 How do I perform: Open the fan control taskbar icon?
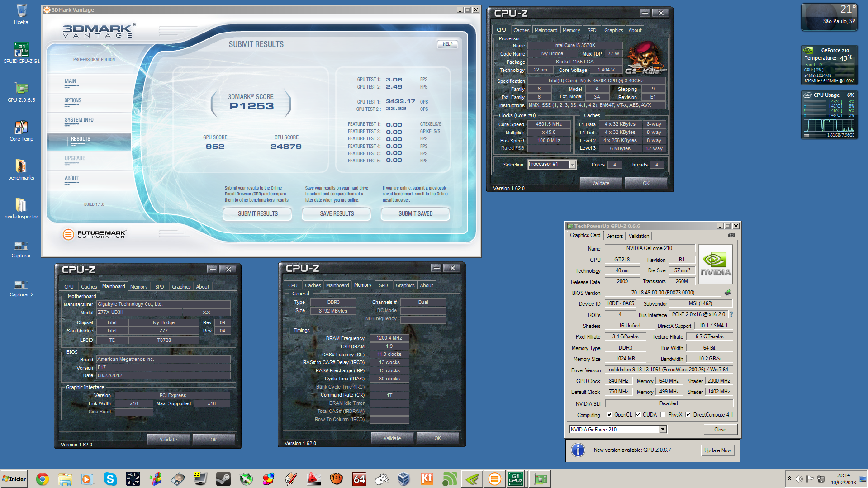coord(133,479)
